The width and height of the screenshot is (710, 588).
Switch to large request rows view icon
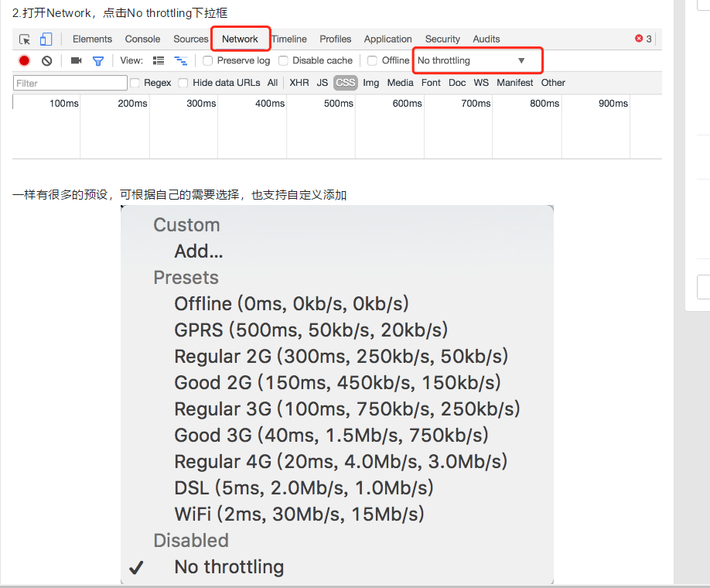coord(159,60)
